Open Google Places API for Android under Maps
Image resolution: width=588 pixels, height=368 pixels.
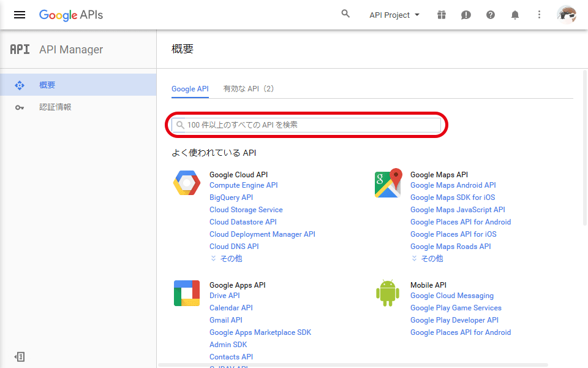pos(461,222)
